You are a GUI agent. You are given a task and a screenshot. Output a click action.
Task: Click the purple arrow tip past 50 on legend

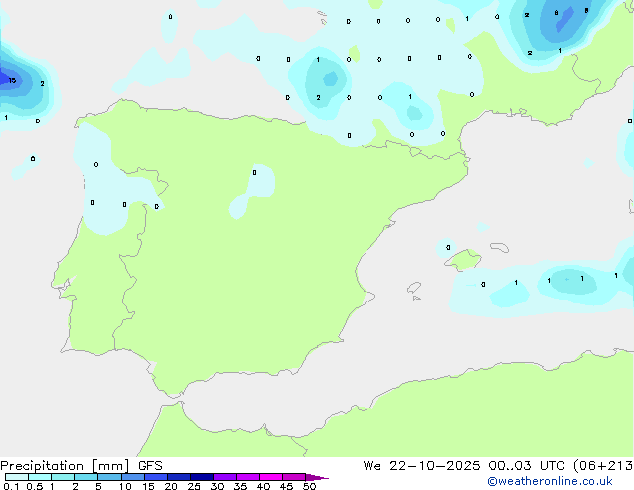(317, 477)
